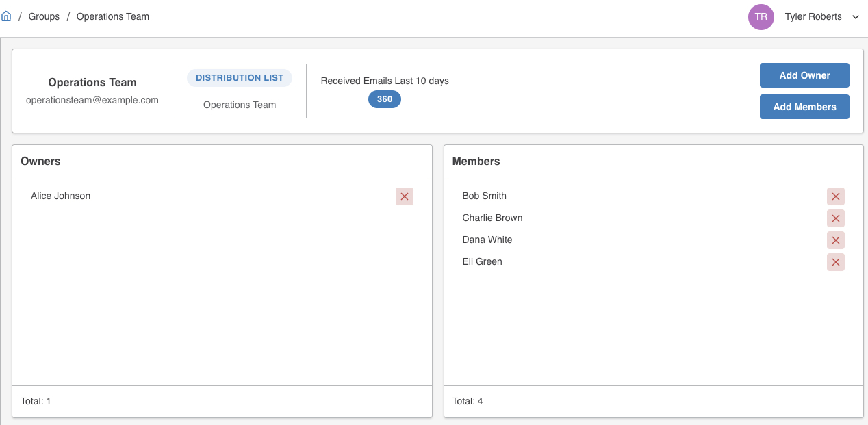Screen dimensions: 868x425
Task: Click the Members panel heading
Action: (476, 162)
